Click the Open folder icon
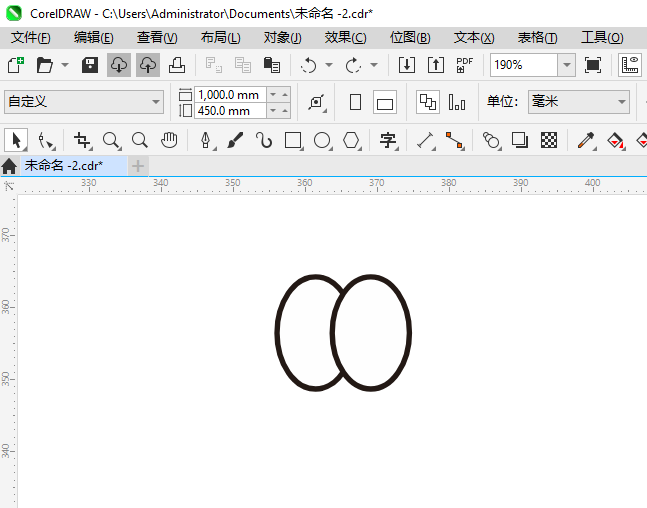The image size is (647, 508). click(45, 65)
